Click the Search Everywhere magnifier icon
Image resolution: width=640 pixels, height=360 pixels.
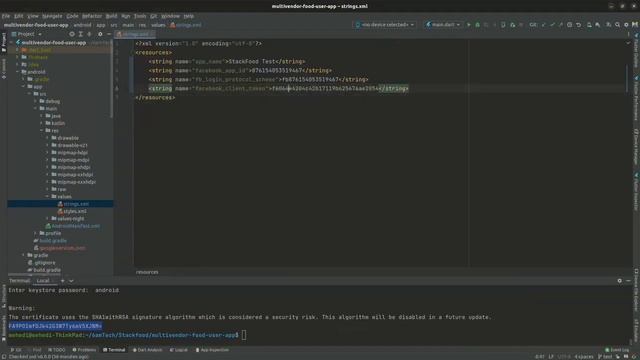click(x=618, y=25)
